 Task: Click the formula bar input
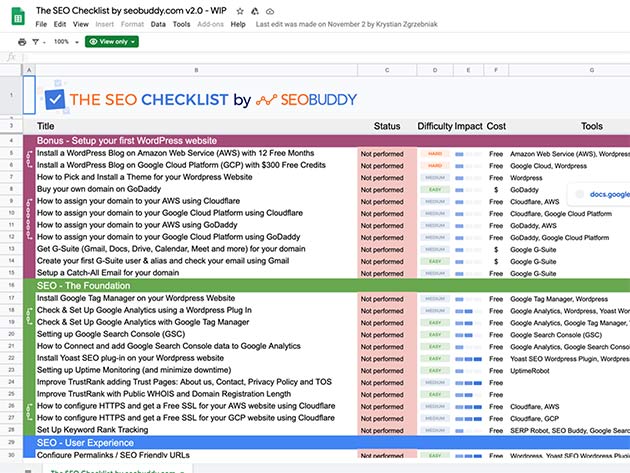[325, 57]
